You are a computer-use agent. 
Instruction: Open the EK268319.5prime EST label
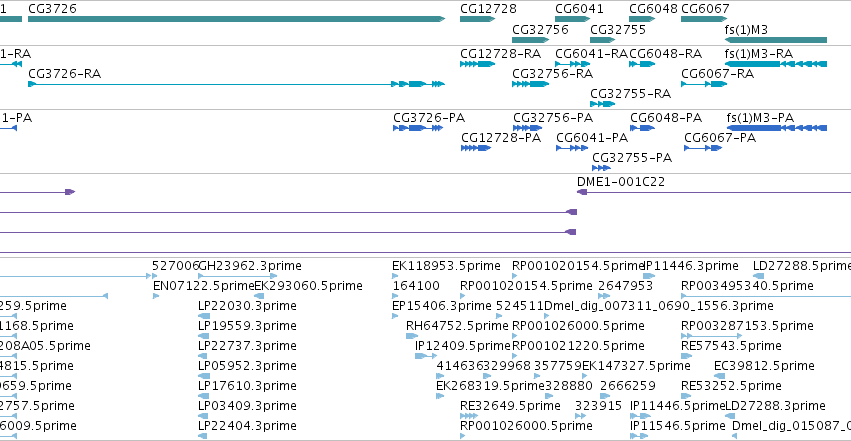pyautogui.click(x=490, y=386)
